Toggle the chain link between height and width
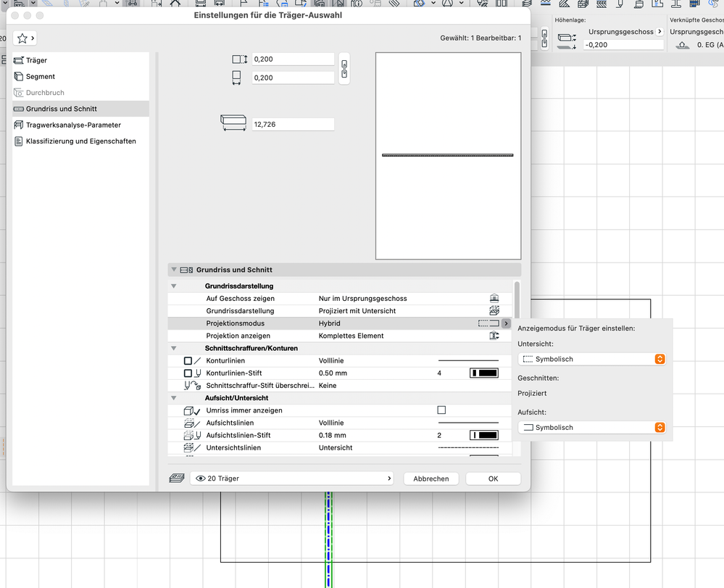The image size is (724, 588). (344, 69)
